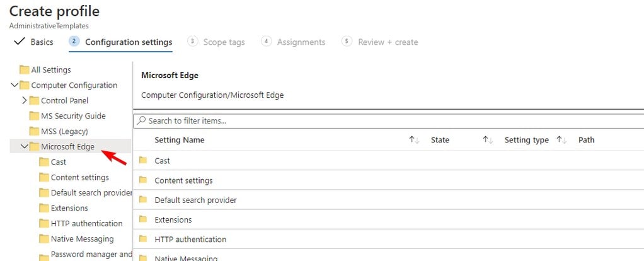Collapse the Computer Configuration tree node
The width and height of the screenshot is (644, 261).
14,85
